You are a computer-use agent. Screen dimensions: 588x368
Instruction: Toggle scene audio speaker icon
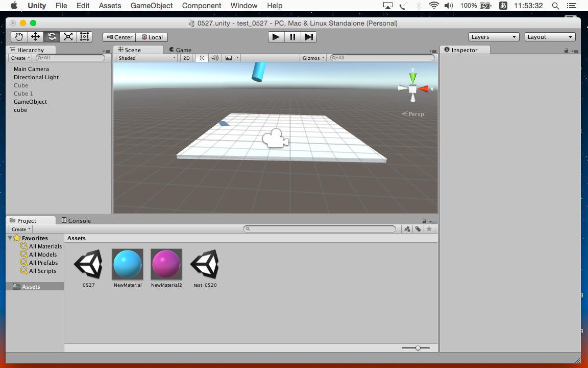point(215,58)
